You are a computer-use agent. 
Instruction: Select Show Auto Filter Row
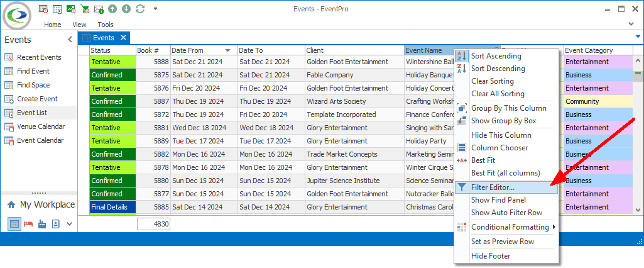click(506, 213)
